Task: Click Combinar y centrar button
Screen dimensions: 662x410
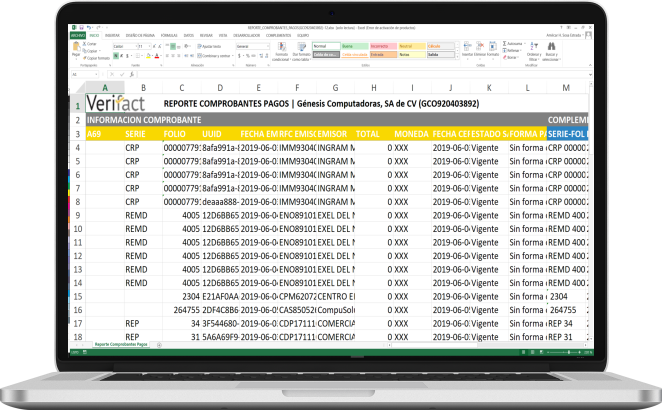Action: [x=214, y=56]
